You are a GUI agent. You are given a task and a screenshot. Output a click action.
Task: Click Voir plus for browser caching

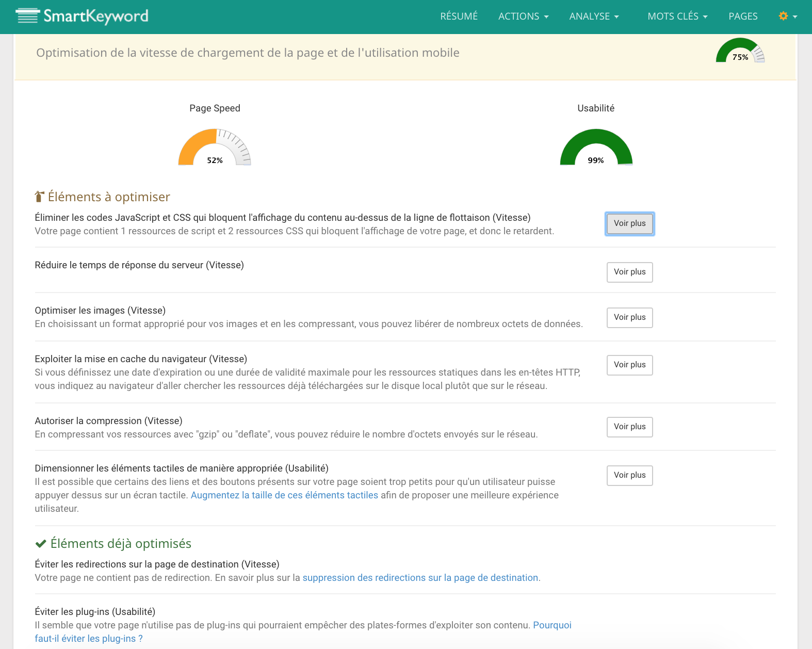click(629, 365)
